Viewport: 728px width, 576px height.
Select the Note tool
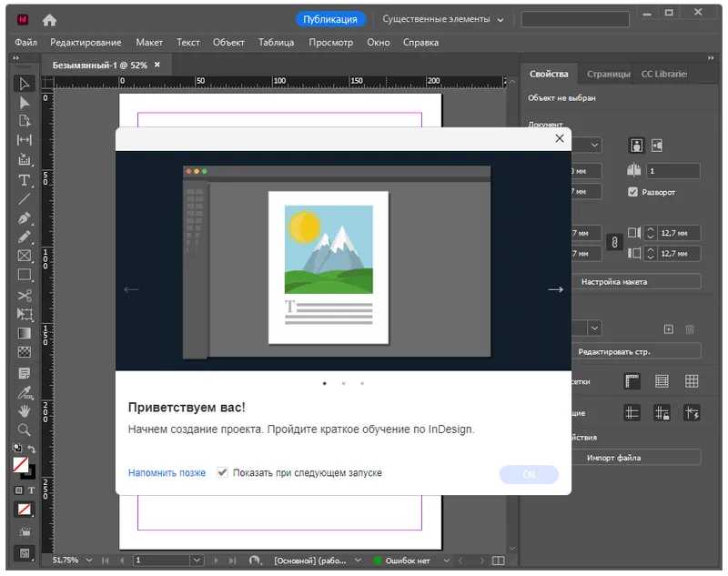(x=25, y=373)
